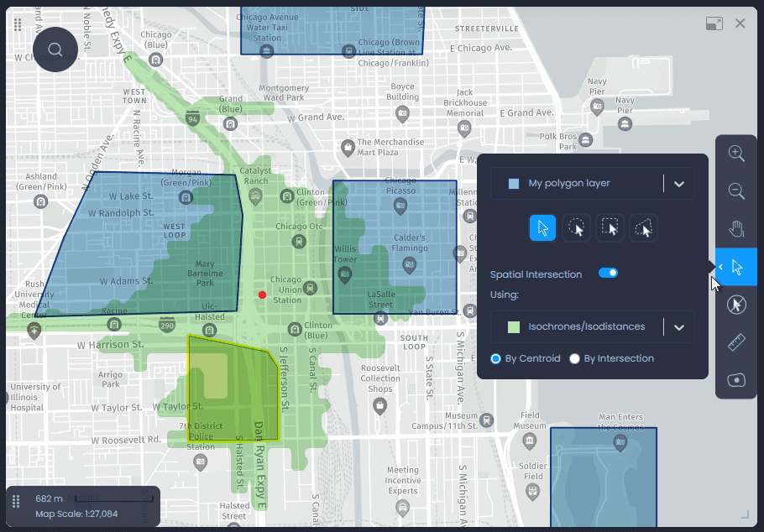Viewport: 764px width, 532px height.
Task: Click the Polk Bros Park marker
Action: click(586, 140)
